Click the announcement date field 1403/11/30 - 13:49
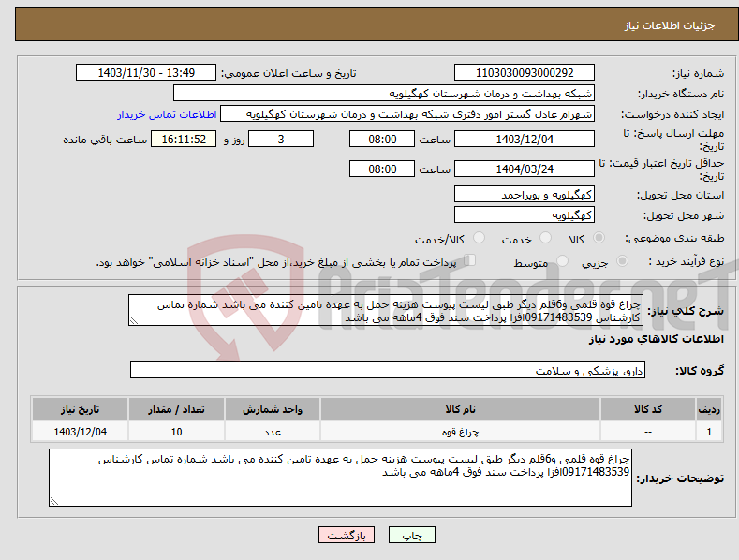The image size is (739, 560). [x=146, y=73]
